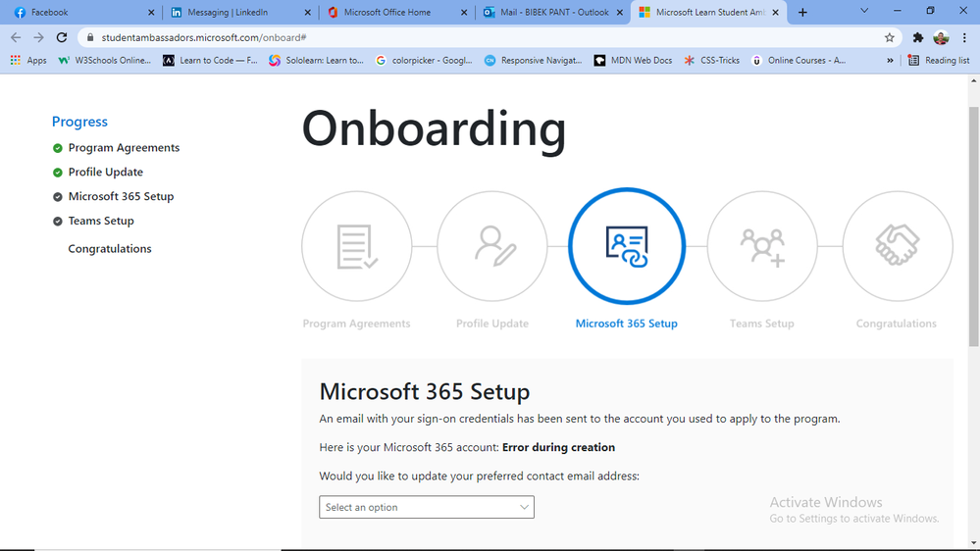Bookmark this page with star icon

(x=890, y=37)
